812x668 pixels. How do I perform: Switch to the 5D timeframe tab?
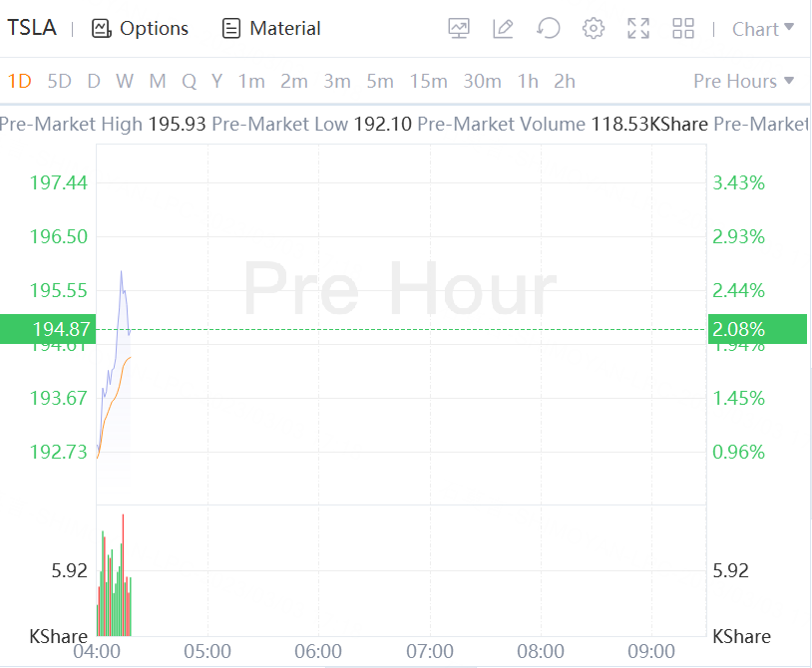pyautogui.click(x=60, y=81)
